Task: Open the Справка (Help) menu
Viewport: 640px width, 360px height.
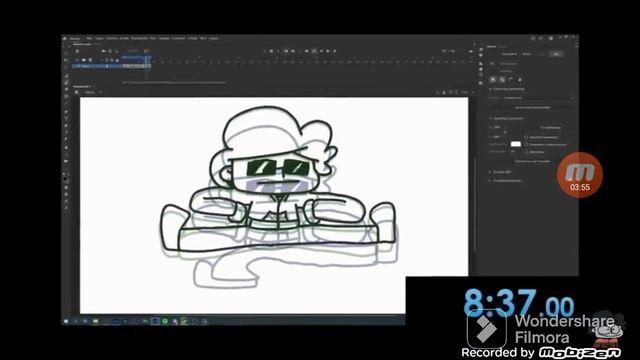Action: pos(213,38)
